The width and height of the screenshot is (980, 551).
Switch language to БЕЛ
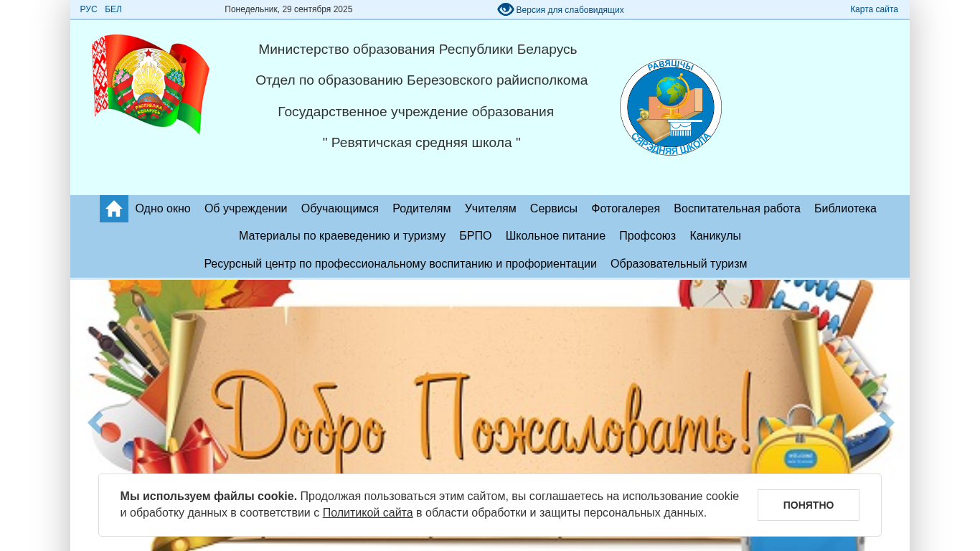tap(113, 9)
